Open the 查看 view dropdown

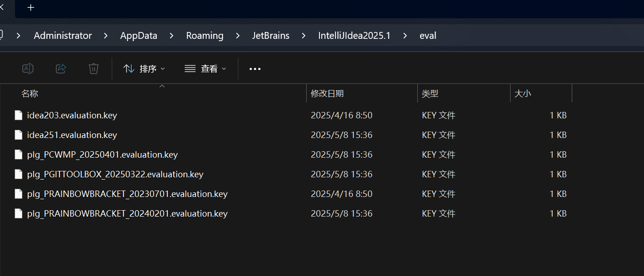coord(205,69)
